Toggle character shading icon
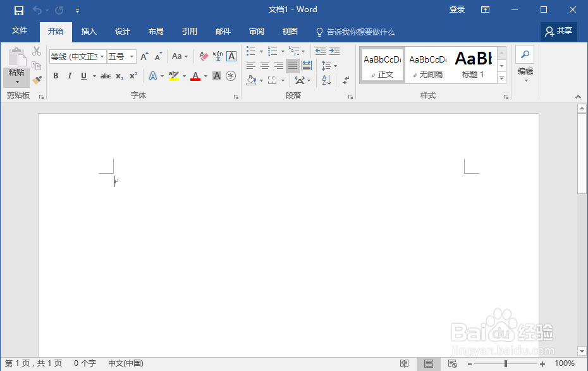588x371 pixels. point(217,76)
